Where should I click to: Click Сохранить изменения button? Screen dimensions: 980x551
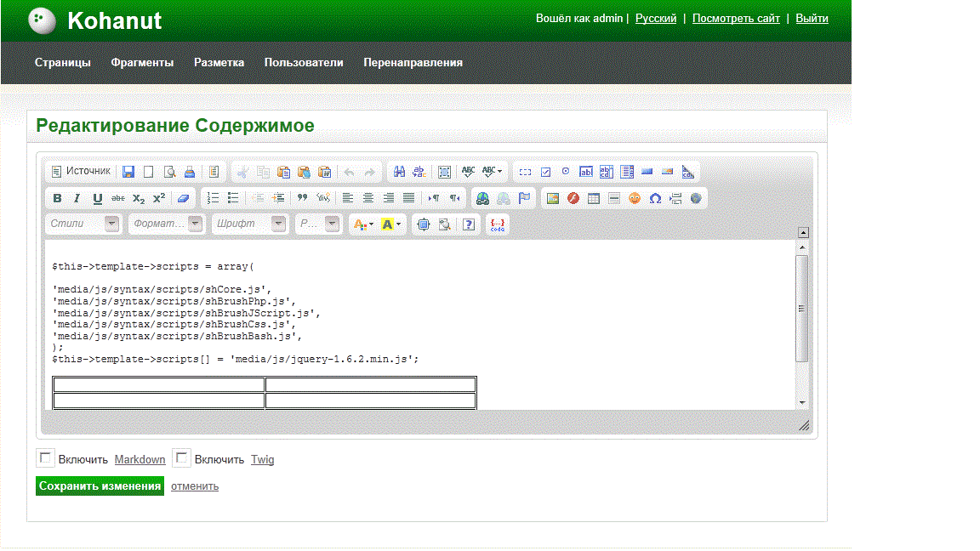coord(100,486)
